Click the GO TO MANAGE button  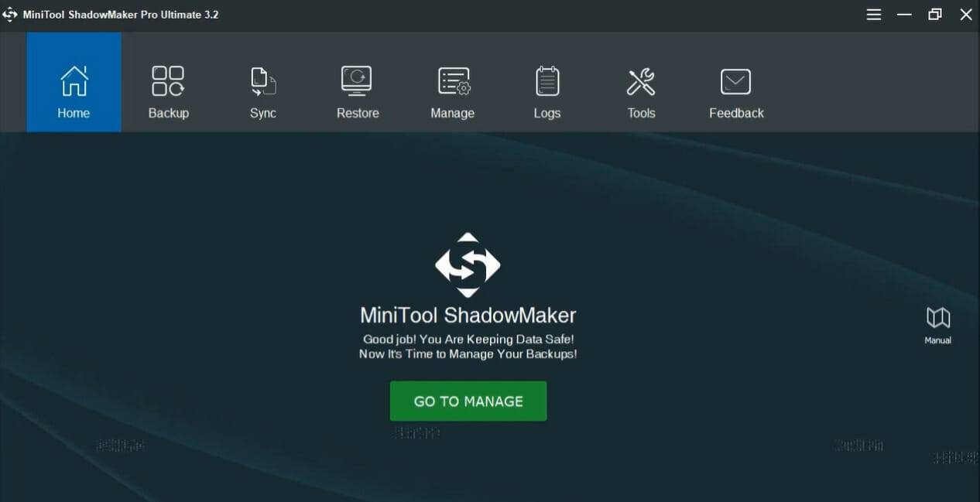click(x=468, y=401)
